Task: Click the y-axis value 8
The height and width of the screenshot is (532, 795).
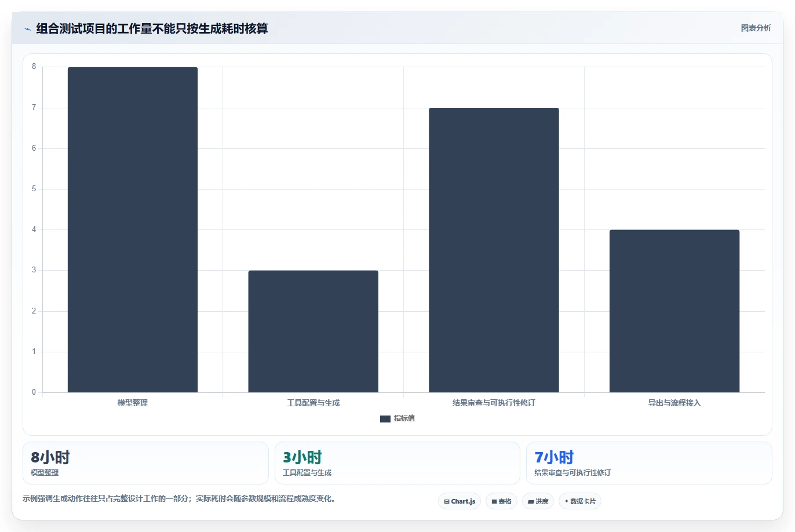Action: click(34, 67)
